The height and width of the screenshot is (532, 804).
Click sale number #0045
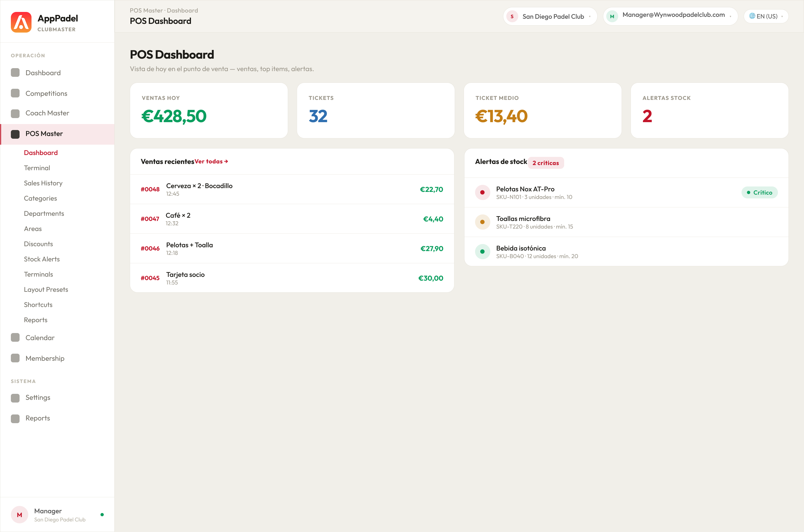coord(150,278)
